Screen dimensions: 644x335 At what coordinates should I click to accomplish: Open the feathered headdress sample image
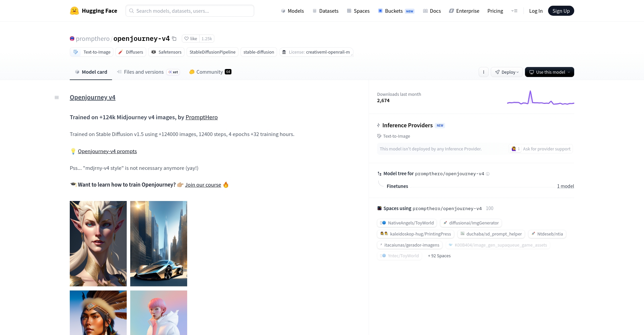pos(98,313)
